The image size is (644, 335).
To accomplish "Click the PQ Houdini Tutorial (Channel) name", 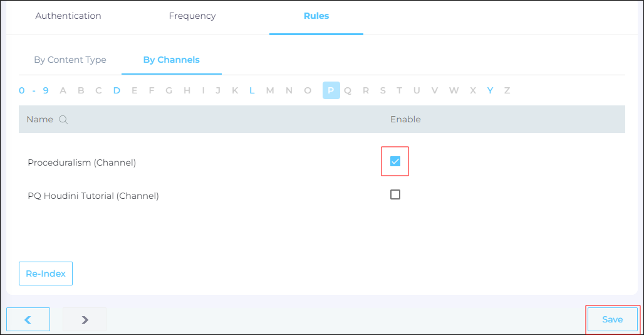I will (93, 196).
